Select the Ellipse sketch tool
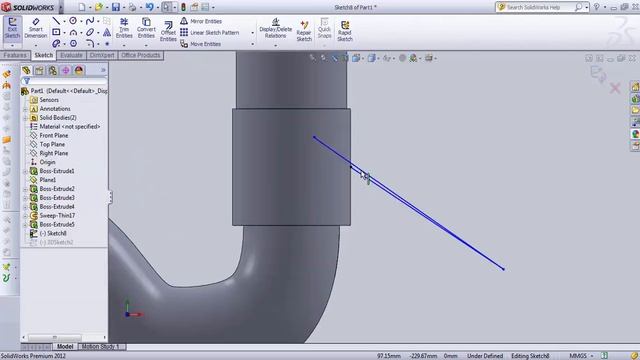640x360 pixels. [x=90, y=32]
